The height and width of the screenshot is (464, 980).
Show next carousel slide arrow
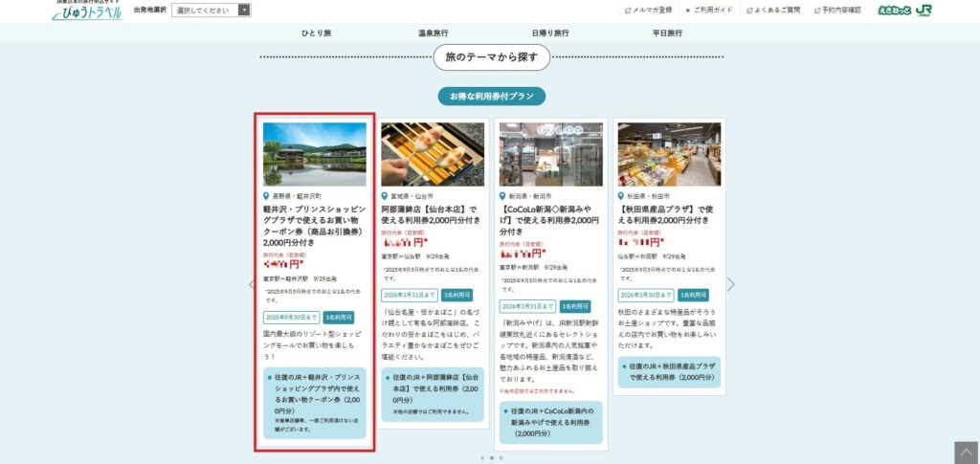tap(730, 284)
